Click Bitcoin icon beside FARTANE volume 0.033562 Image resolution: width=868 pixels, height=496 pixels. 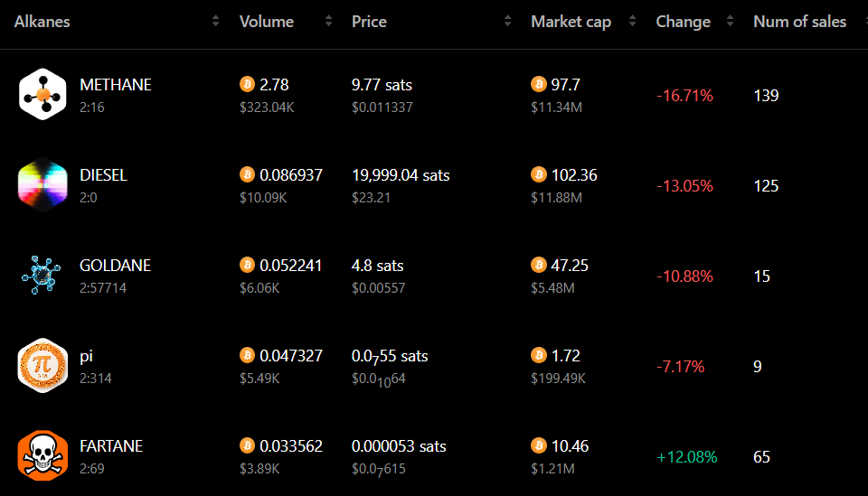click(x=247, y=445)
